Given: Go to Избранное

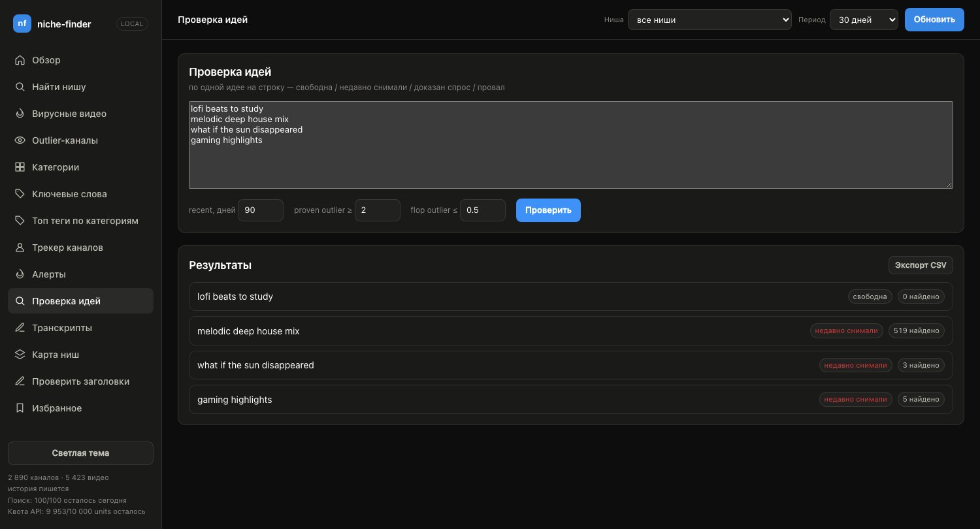Looking at the screenshot, I should coord(80,408).
